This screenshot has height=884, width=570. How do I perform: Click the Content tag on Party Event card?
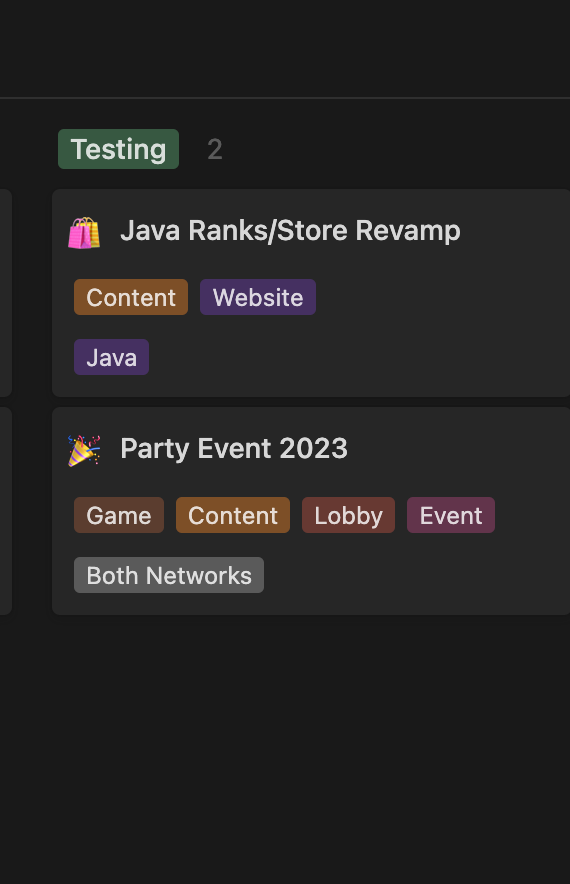pyautogui.click(x=233, y=515)
